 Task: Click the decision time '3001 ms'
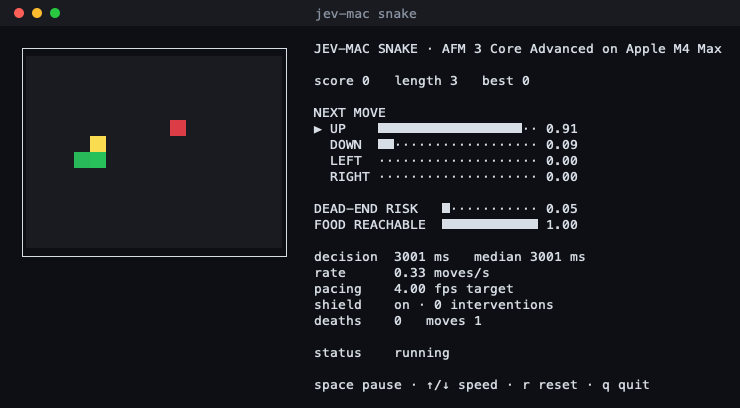[421, 257]
